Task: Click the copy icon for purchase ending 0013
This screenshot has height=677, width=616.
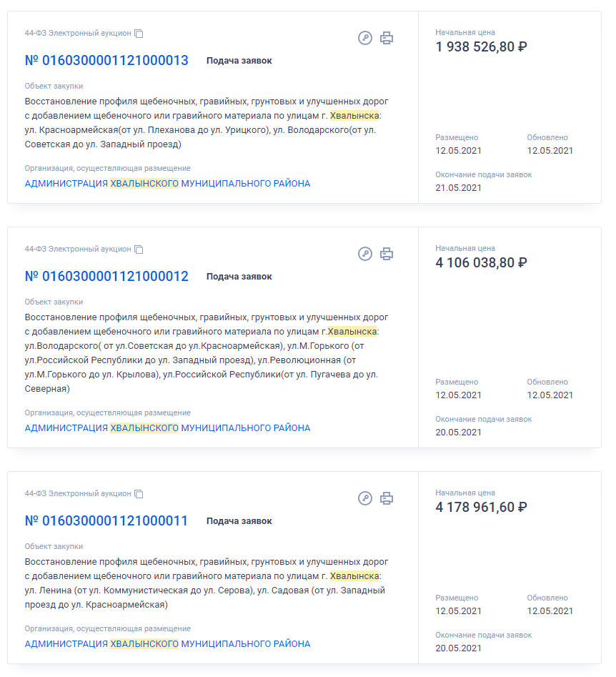Action: (x=139, y=34)
